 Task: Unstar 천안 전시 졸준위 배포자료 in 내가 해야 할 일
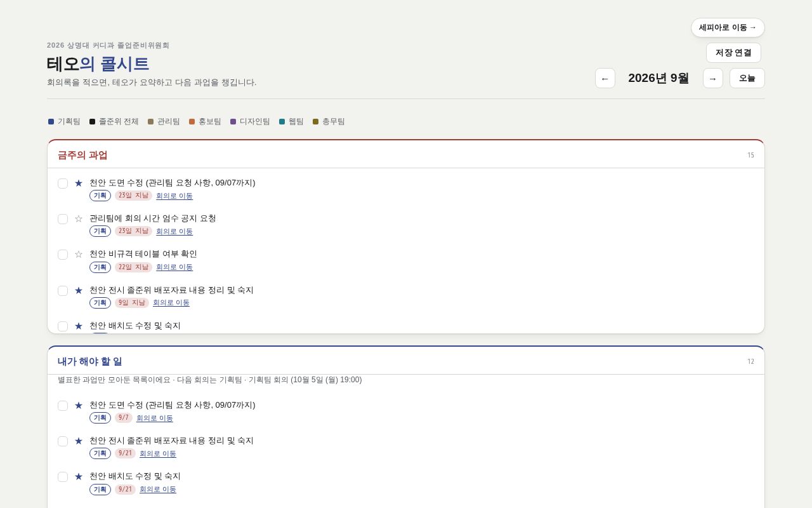79,441
